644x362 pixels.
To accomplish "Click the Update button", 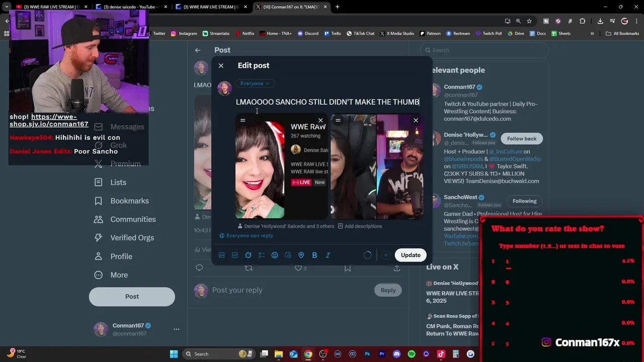I will (411, 255).
